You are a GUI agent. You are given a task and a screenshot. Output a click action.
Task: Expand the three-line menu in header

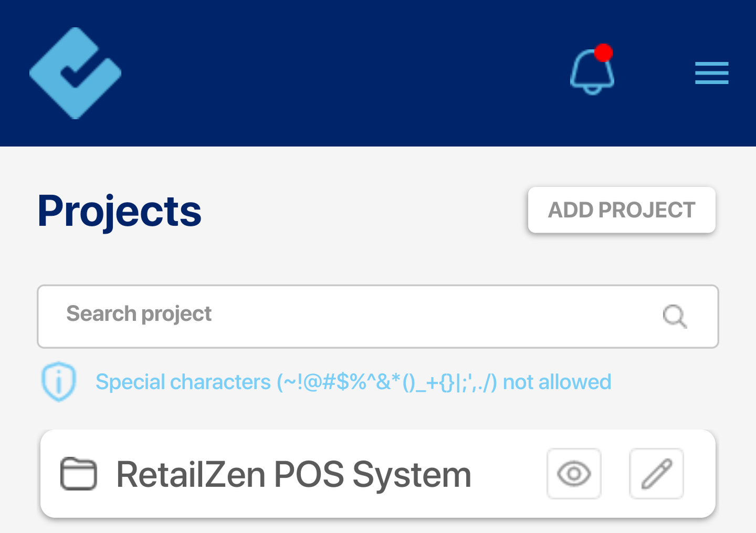click(x=711, y=73)
